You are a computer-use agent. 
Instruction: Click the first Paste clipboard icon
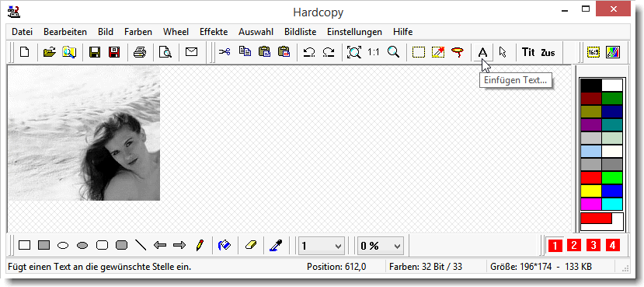264,52
